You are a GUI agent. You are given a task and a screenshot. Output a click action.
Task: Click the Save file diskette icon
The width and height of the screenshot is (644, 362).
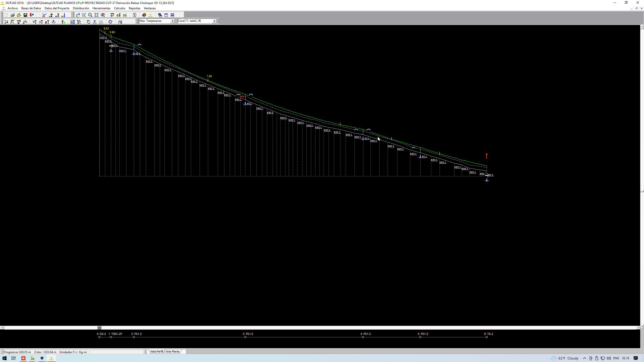pyautogui.click(x=25, y=15)
